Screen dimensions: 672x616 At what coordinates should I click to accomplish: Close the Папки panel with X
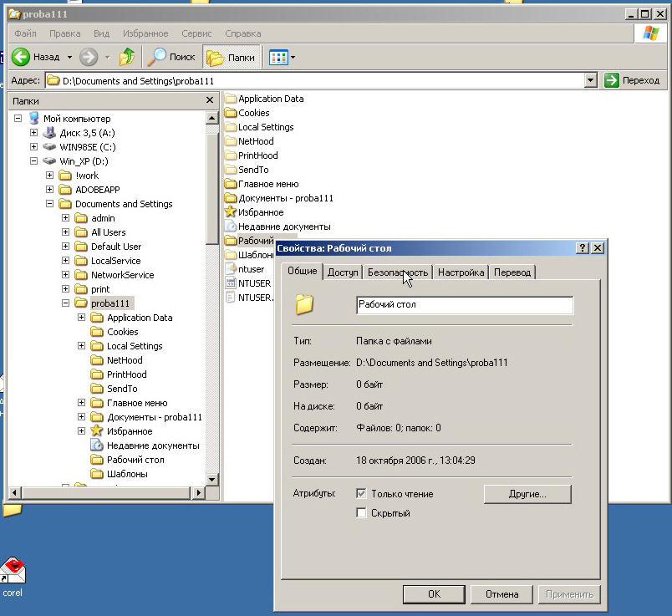(x=210, y=100)
